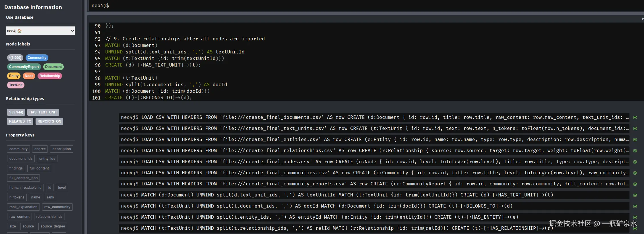Click the raw_community property key
The width and height of the screenshot is (644, 234).
[x=57, y=207]
